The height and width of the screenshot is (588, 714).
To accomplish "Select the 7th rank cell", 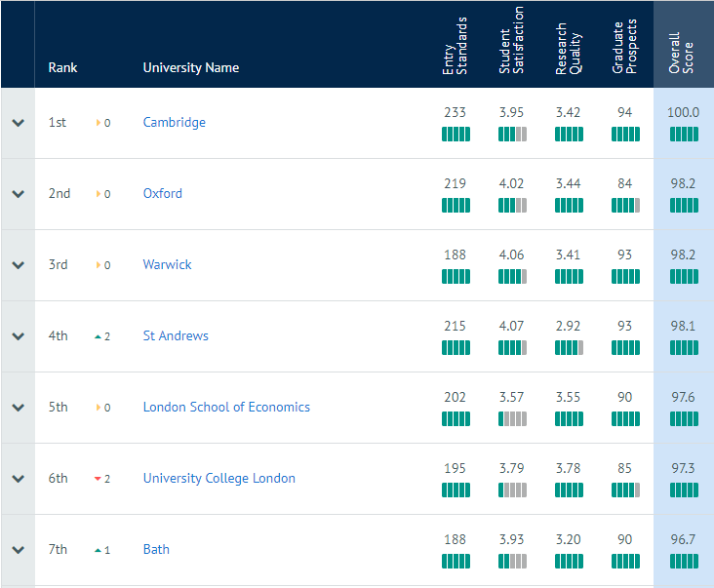I will pyautogui.click(x=58, y=549).
